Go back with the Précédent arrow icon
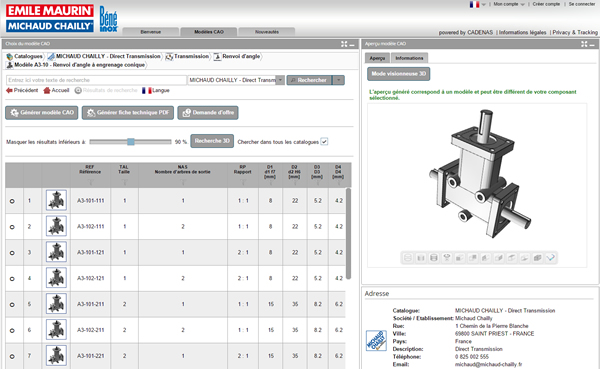This screenshot has height=369, width=600. tap(9, 90)
